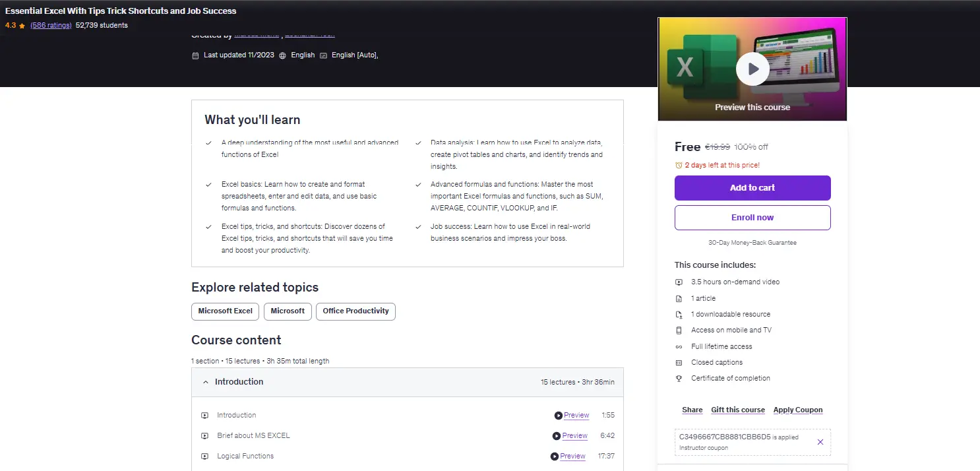Open Preview link for Brief about MS EXCEL
The image size is (980, 471).
pos(575,436)
